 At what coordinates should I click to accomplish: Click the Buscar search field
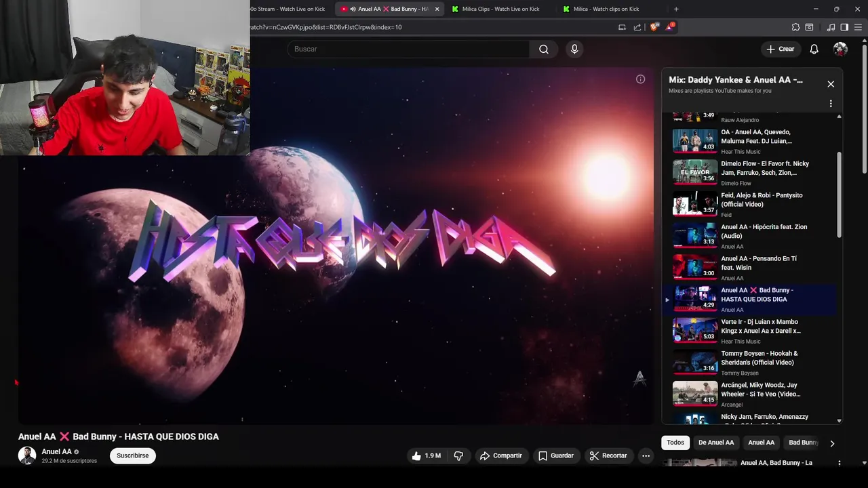point(408,49)
